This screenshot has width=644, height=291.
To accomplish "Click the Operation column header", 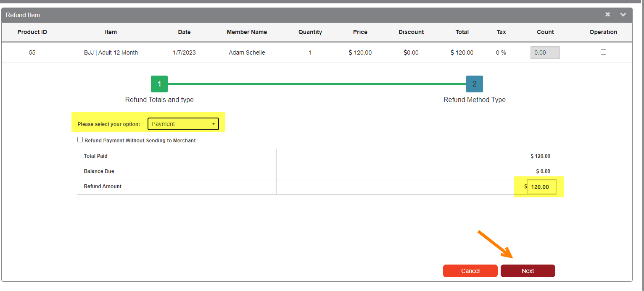I will 603,32.
